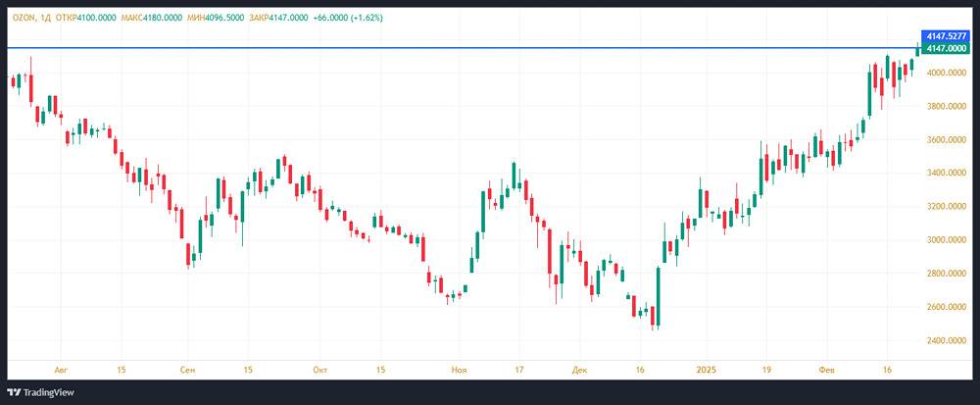Click the ОТКР value 4100.0000

pyautogui.click(x=97, y=18)
